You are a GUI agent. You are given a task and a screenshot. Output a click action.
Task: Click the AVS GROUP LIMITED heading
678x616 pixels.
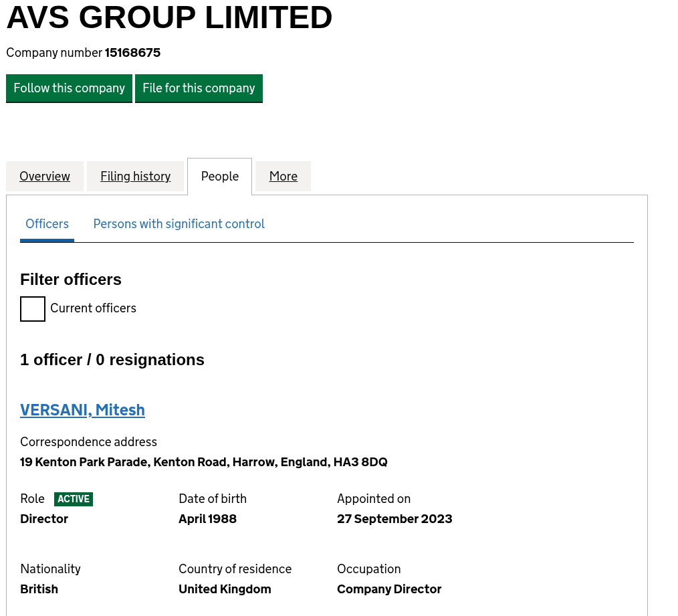[x=170, y=17]
